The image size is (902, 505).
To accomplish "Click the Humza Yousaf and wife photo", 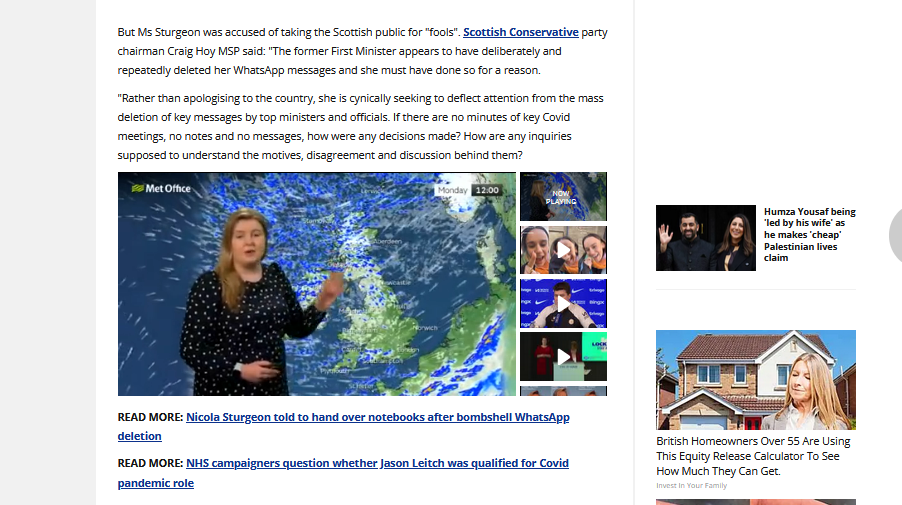I will (706, 238).
